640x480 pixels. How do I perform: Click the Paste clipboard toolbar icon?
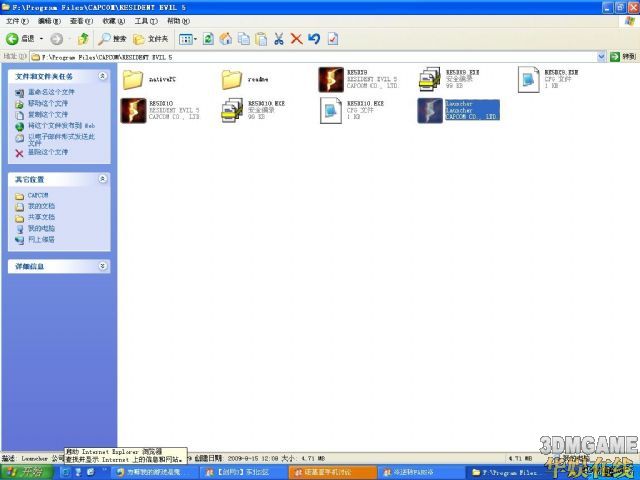click(261, 39)
